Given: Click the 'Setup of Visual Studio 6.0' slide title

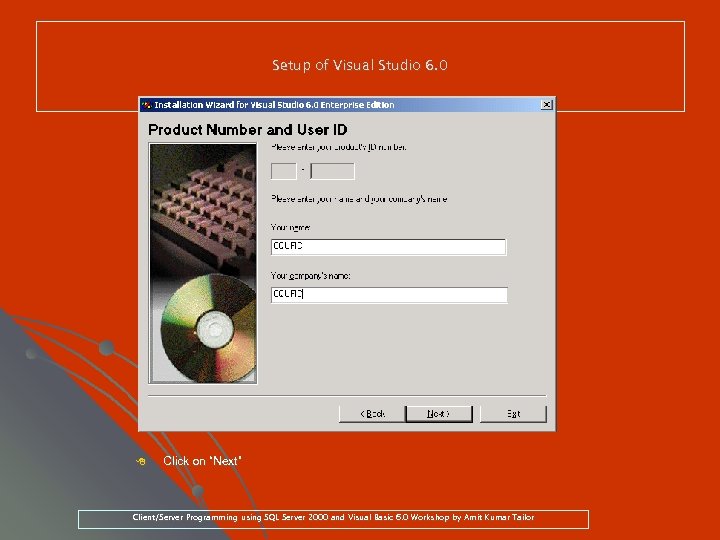Looking at the screenshot, I should click(360, 65).
